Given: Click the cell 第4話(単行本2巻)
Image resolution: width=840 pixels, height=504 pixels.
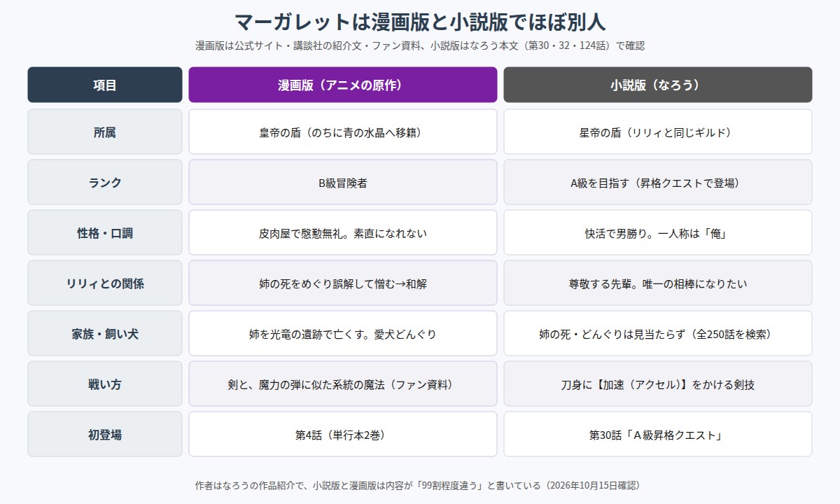Looking at the screenshot, I should click(x=343, y=434).
